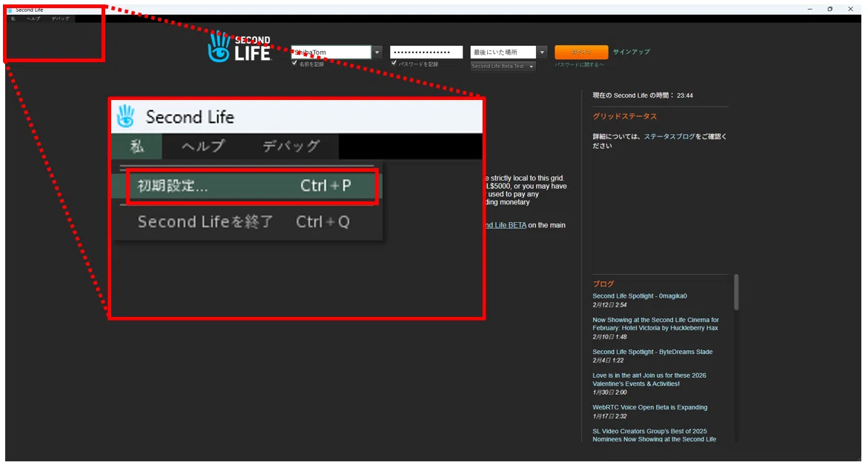
Task: Focus the ShibaTom username field
Action: (331, 53)
